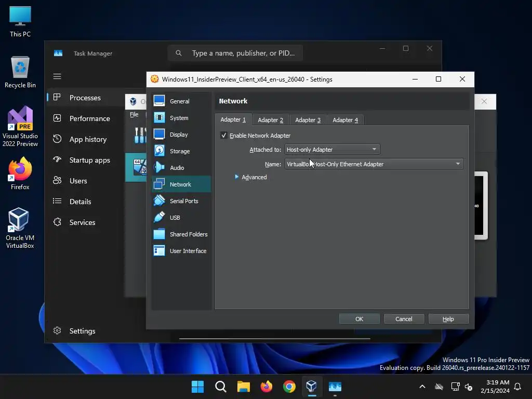The width and height of the screenshot is (532, 399).
Task: Switch to Adapter 3 tab
Action: (x=308, y=120)
